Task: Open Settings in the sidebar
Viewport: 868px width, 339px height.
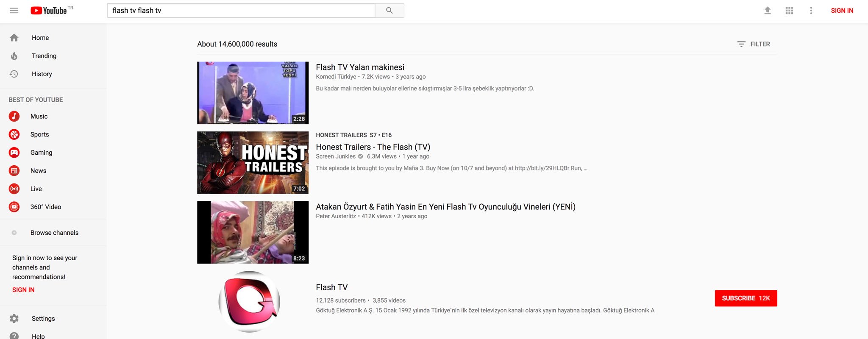Action: (x=43, y=319)
